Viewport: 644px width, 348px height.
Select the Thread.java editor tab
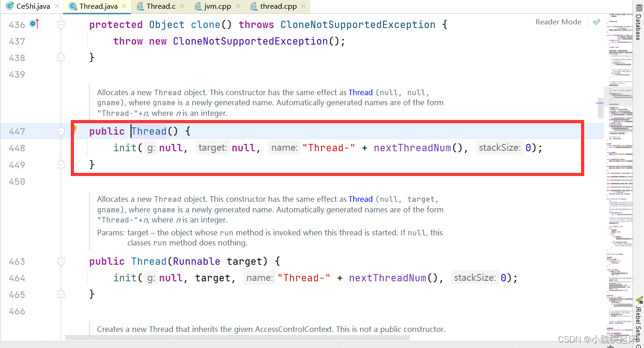pos(97,6)
